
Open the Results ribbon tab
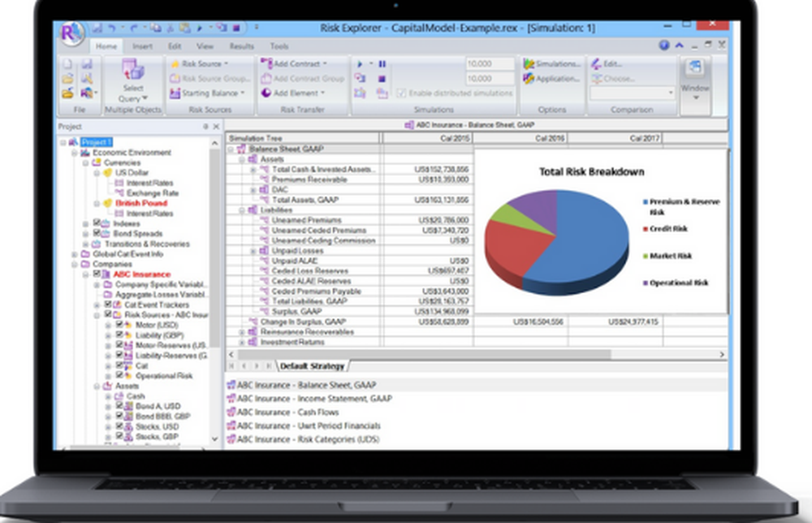pyautogui.click(x=241, y=46)
